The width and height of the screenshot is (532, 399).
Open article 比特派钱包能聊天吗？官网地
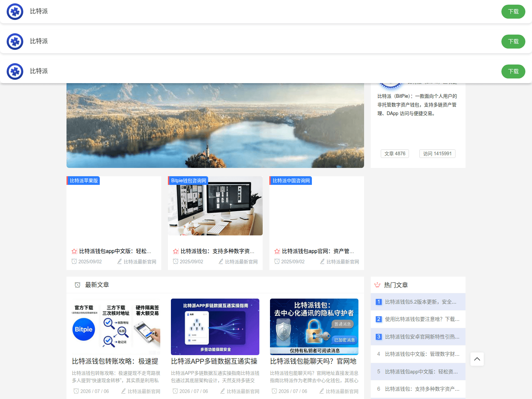point(313,361)
